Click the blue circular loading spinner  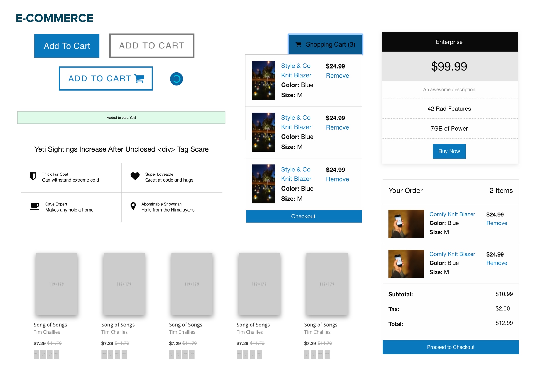(x=177, y=79)
